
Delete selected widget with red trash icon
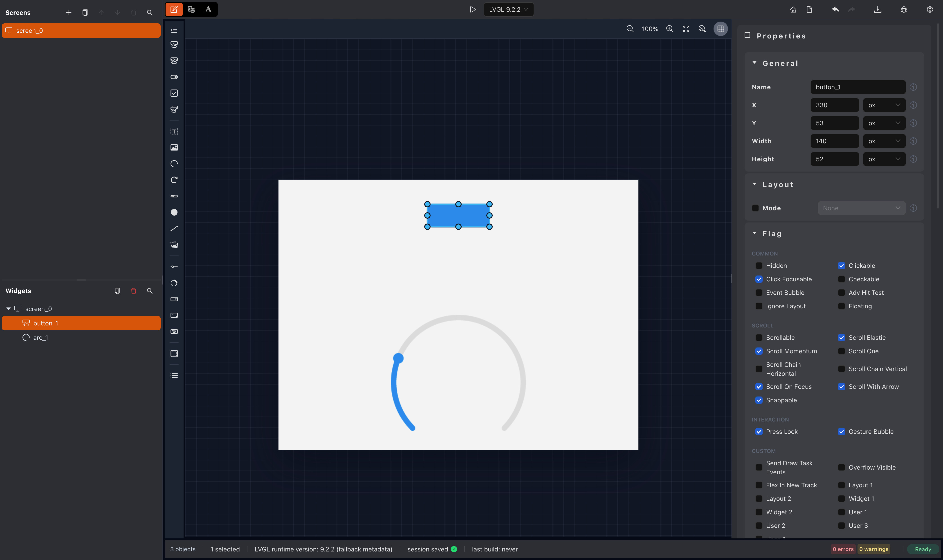point(134,291)
